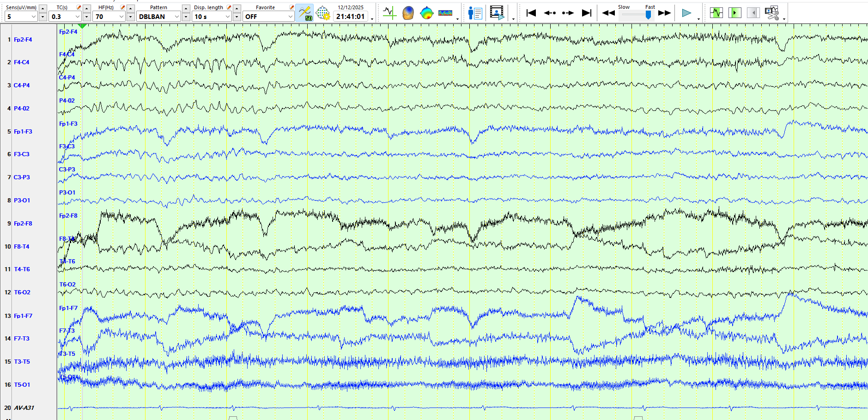Select the T3-T5 channel label in the list

click(x=22, y=362)
